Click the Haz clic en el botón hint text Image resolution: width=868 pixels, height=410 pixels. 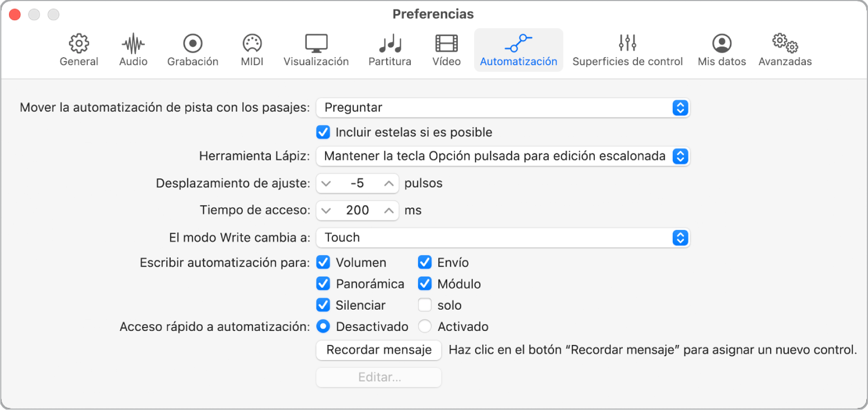[x=653, y=350]
